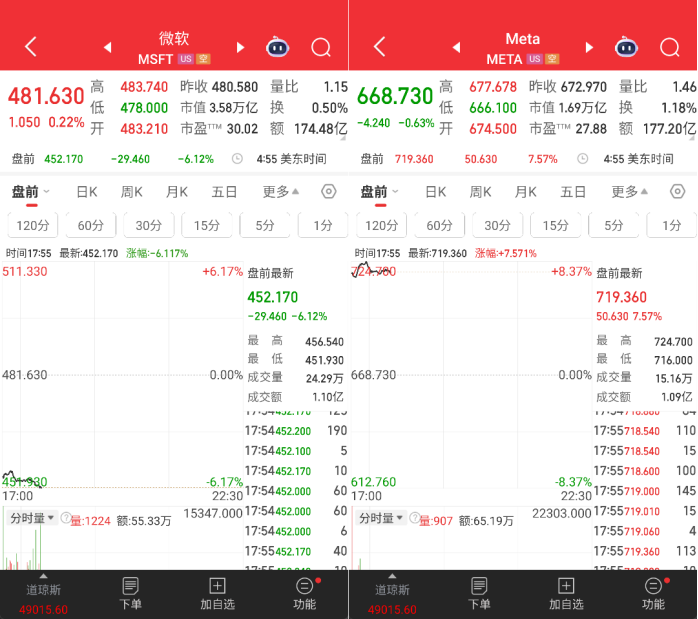Select the 5分 interval in the Microsoft chart
698x619 pixels.
point(265,226)
